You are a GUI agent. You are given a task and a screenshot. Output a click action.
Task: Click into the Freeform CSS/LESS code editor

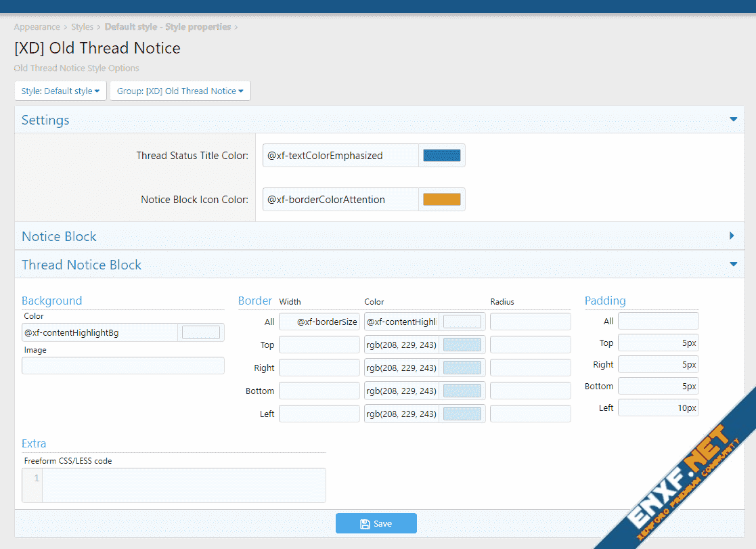[x=183, y=485]
